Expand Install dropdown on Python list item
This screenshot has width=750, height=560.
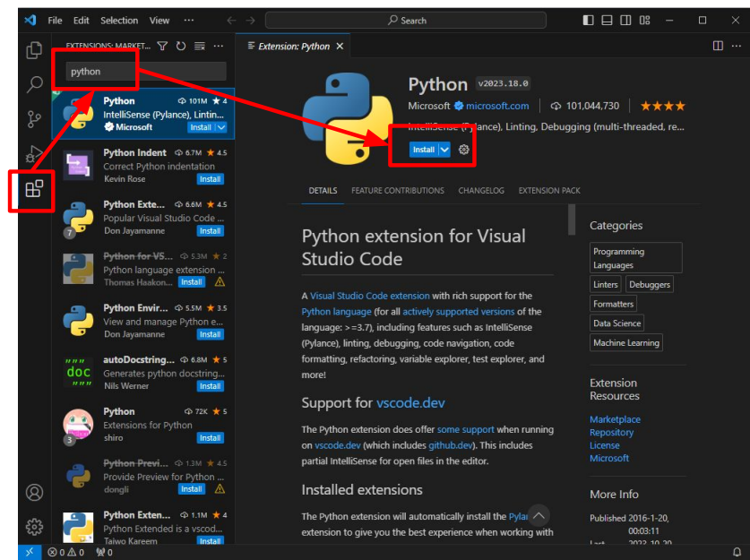coord(221,127)
